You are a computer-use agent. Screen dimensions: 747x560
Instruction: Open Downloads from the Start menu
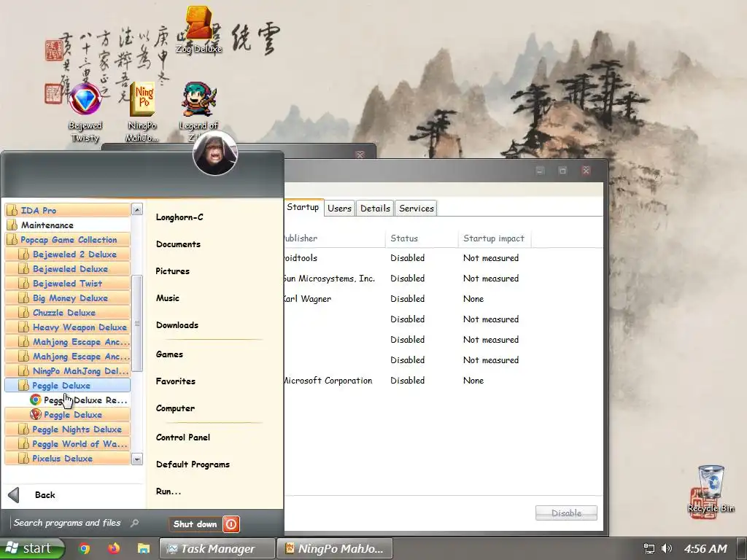pyautogui.click(x=177, y=325)
